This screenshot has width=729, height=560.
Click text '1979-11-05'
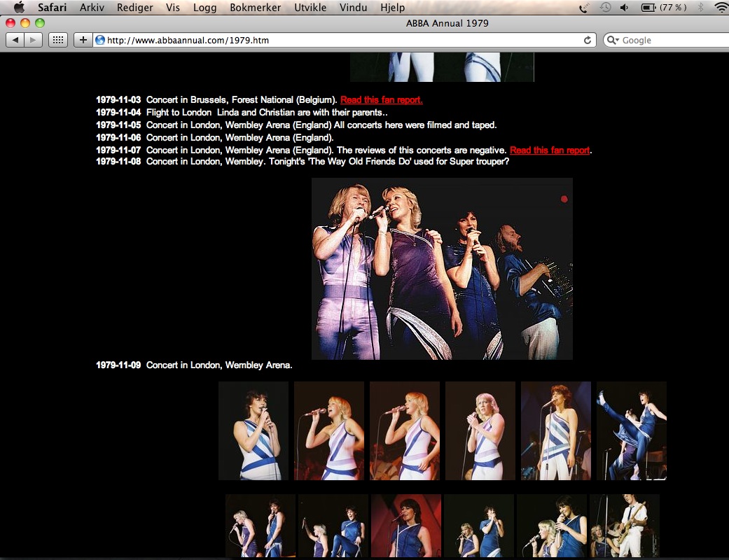[118, 125]
